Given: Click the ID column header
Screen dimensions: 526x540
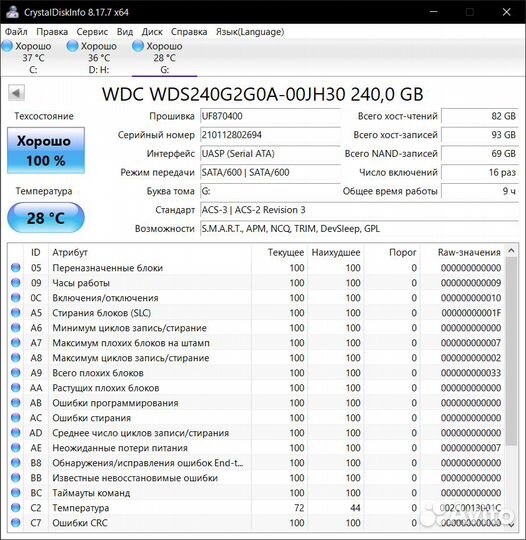Looking at the screenshot, I should tap(36, 252).
